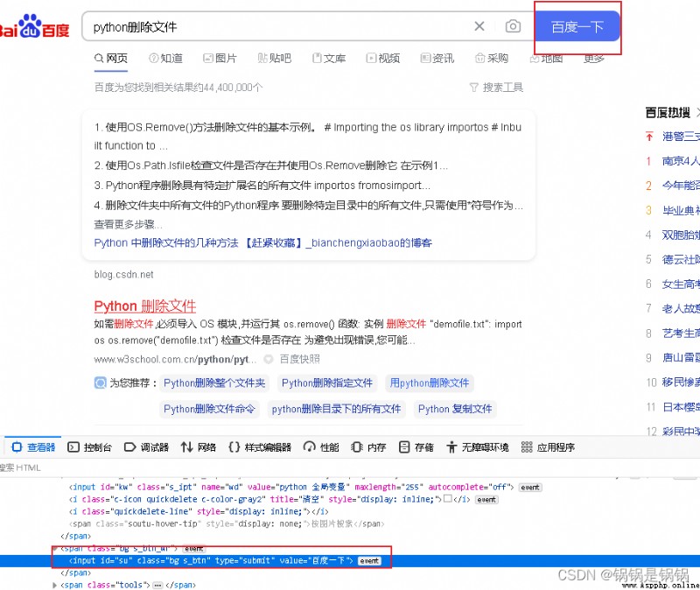Open the 调试器 devtools panel

146,447
